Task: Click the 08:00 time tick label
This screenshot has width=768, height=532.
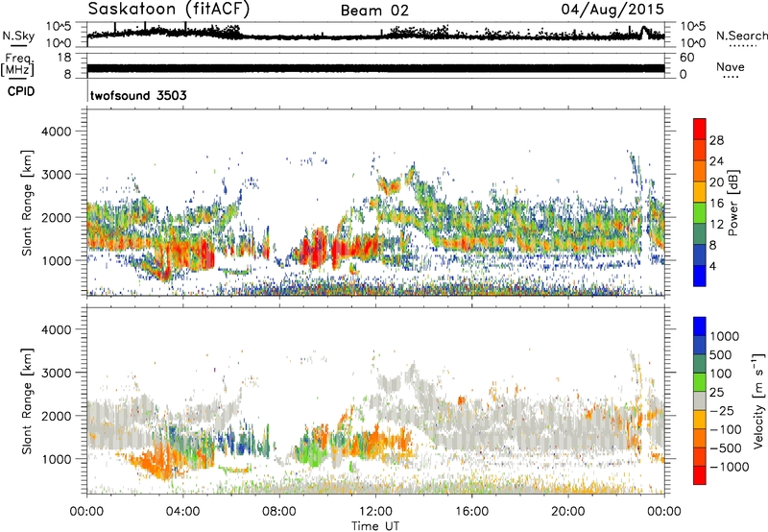Action: pos(279,512)
